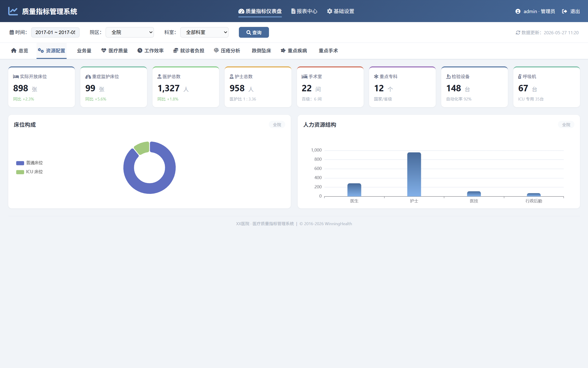Click the ICU 专用 35台 text

coord(531,99)
